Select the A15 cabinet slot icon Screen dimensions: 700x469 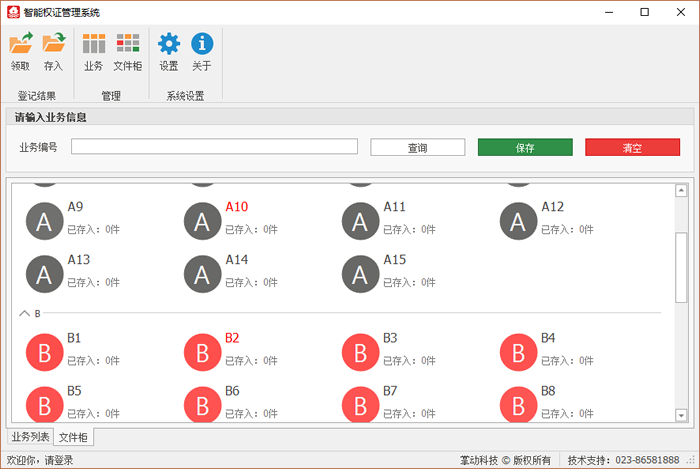(360, 274)
